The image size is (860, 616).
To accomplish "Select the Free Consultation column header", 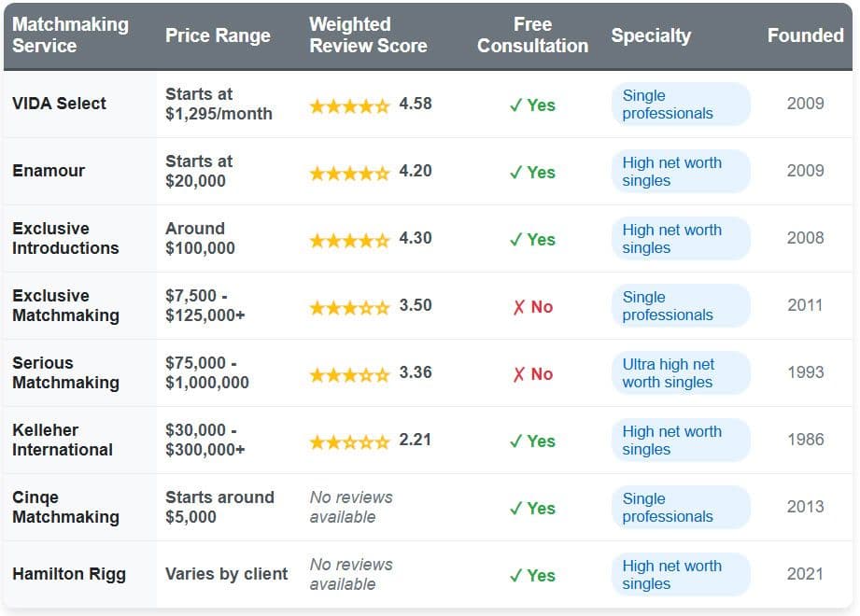I will point(532,35).
